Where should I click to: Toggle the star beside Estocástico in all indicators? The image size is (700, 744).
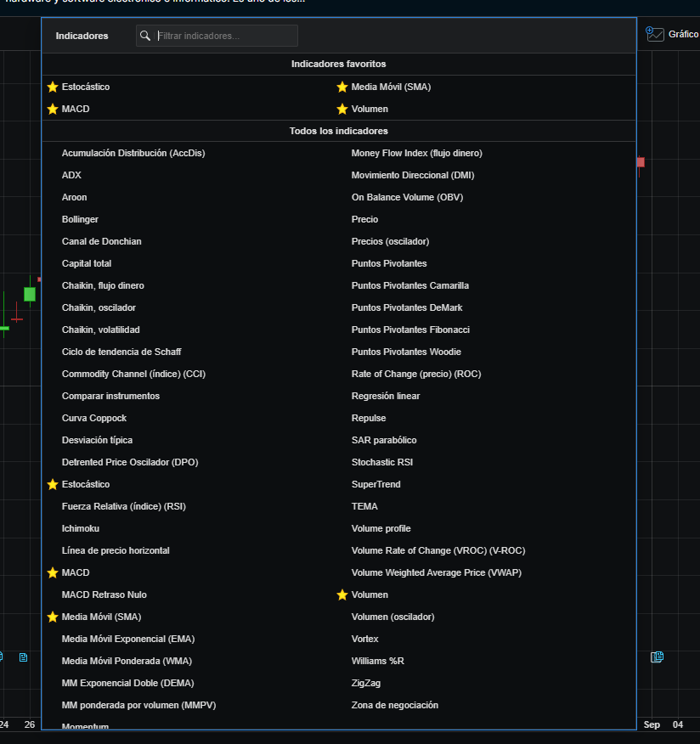click(x=53, y=484)
